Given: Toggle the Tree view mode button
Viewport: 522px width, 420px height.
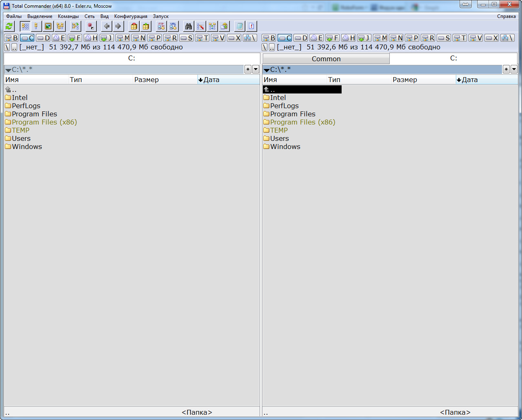Looking at the screenshot, I should (x=60, y=27).
